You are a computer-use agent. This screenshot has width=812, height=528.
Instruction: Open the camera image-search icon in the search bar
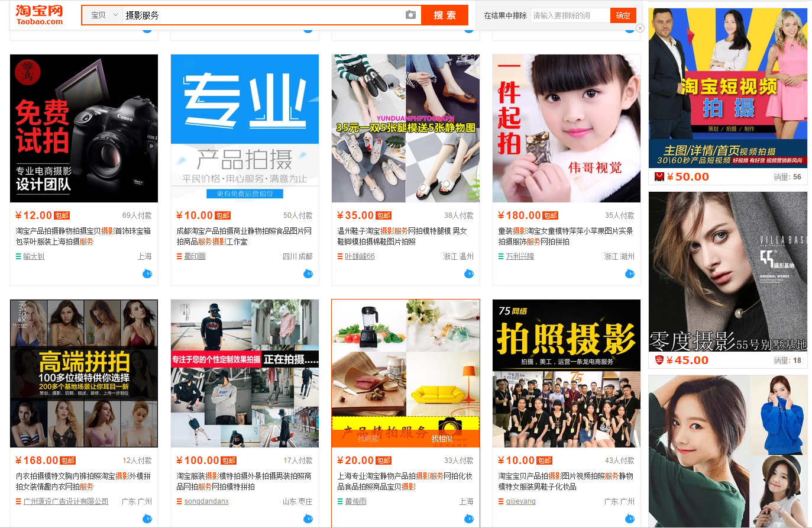[410, 15]
